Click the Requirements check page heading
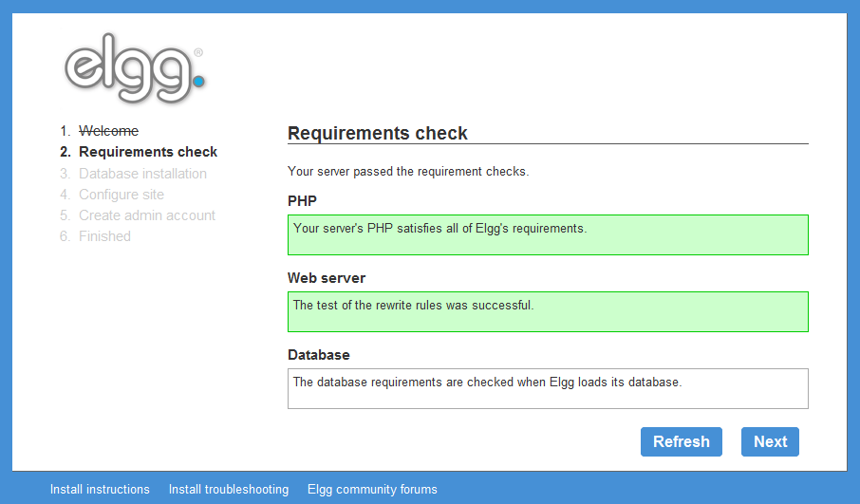Screen dimensions: 860x504 pos(378,133)
